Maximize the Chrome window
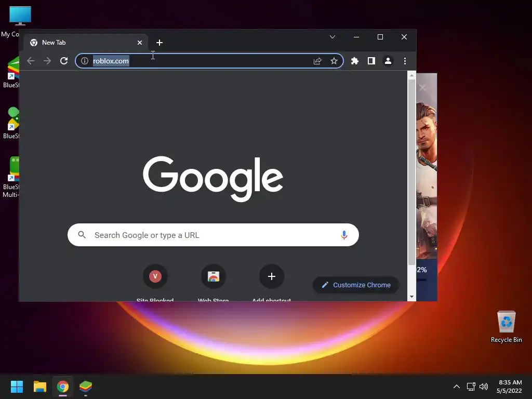This screenshot has height=399, width=532. tap(380, 37)
